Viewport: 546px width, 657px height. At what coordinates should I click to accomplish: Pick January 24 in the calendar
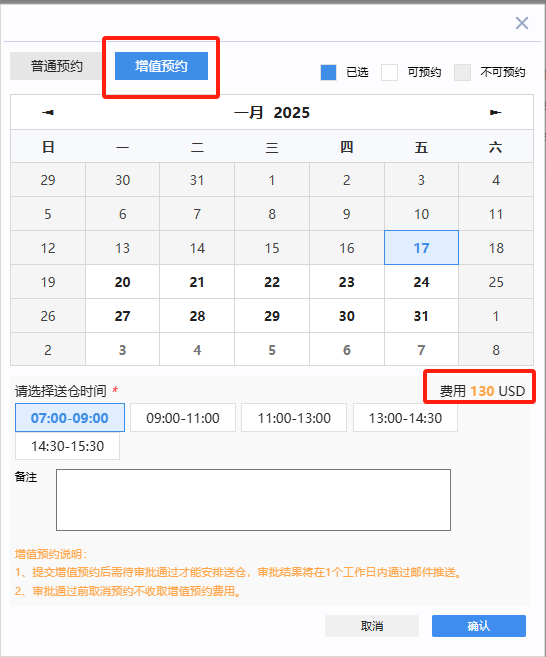click(x=421, y=282)
